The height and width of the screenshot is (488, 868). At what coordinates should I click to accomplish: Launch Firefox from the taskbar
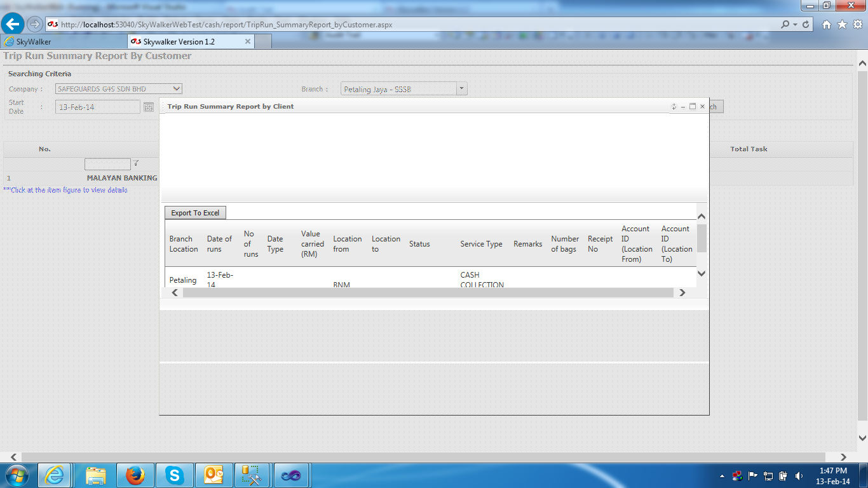[x=135, y=475]
